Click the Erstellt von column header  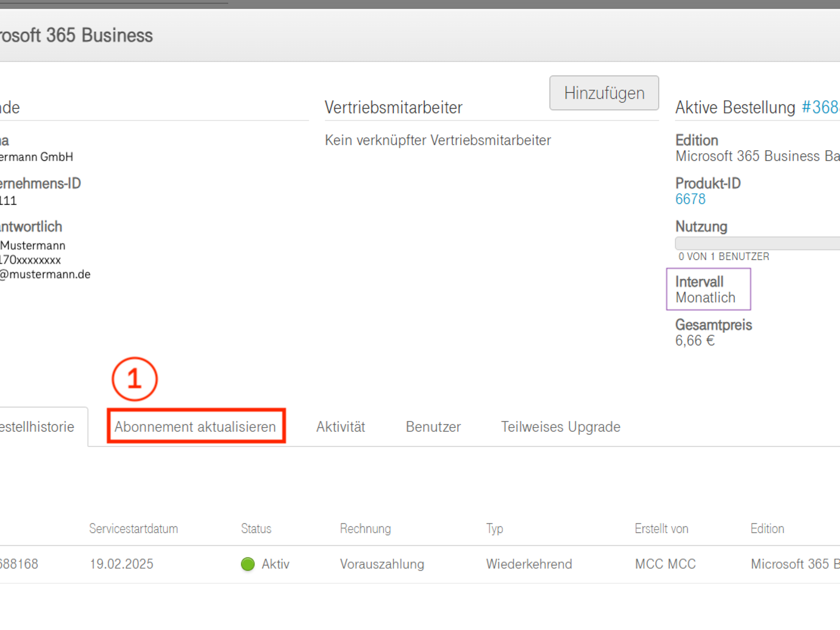coord(661,528)
